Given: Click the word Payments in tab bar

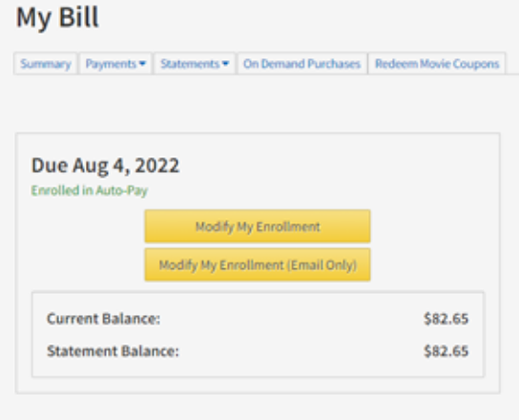Looking at the screenshot, I should (111, 64).
